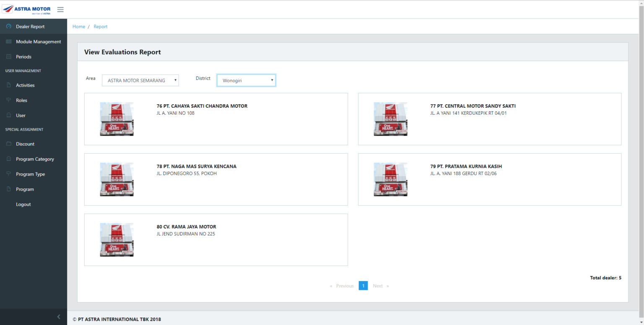
Task: Click the Next pagination button
Action: (x=380, y=286)
